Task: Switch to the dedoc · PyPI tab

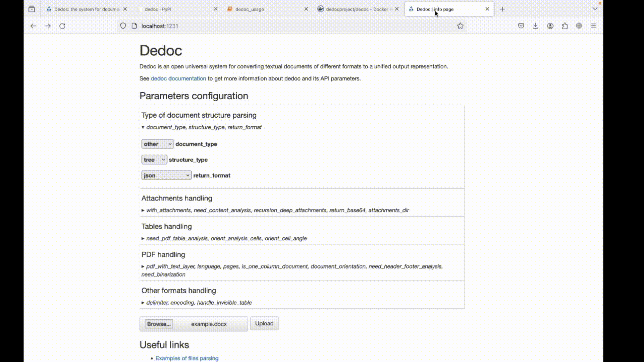Action: [158, 9]
